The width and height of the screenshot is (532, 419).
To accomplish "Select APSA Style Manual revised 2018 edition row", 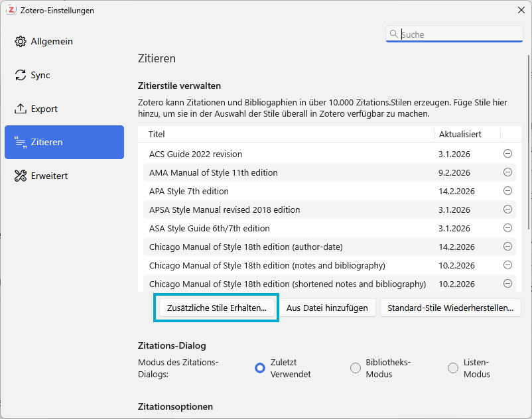I will pos(330,209).
